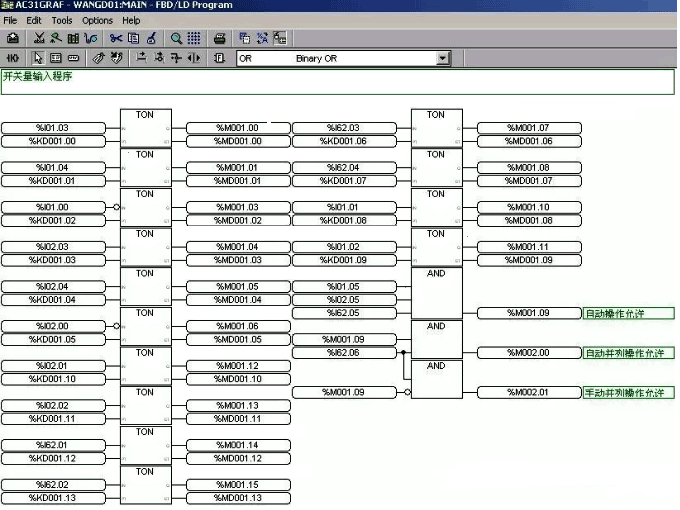Open the Options menu
The width and height of the screenshot is (680, 510).
97,20
